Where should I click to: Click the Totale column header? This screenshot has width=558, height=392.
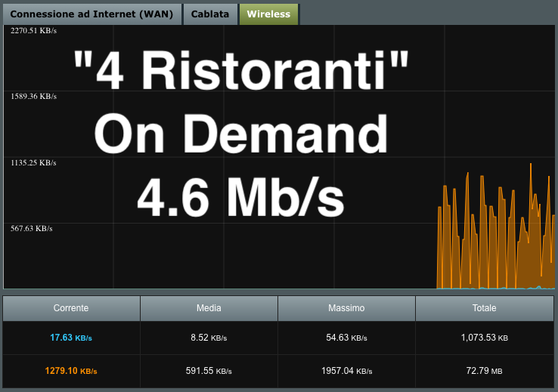tap(485, 308)
